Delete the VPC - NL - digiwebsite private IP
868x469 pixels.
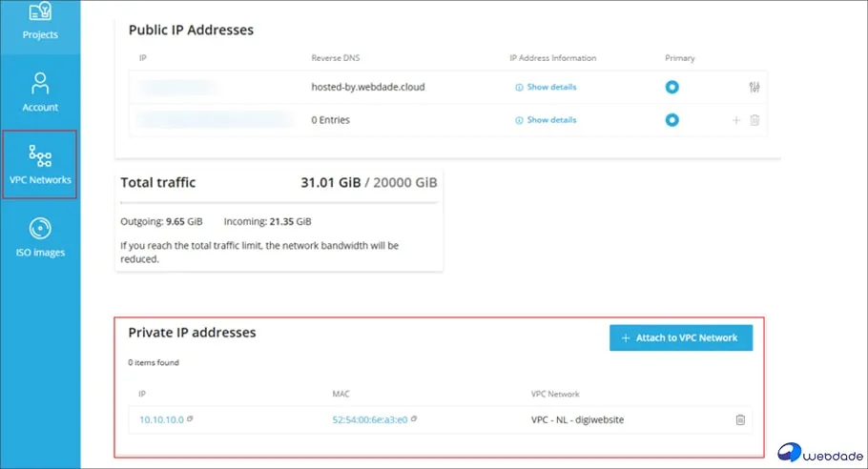pos(740,419)
